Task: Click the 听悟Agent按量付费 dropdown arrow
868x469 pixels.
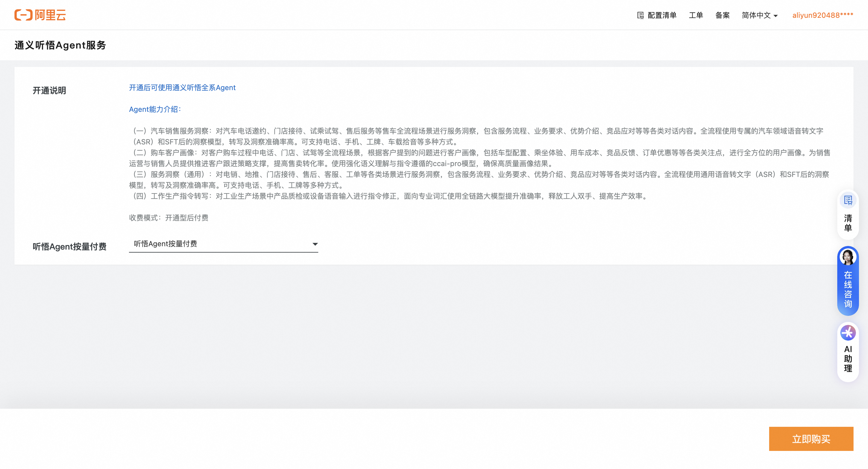Action: point(315,244)
